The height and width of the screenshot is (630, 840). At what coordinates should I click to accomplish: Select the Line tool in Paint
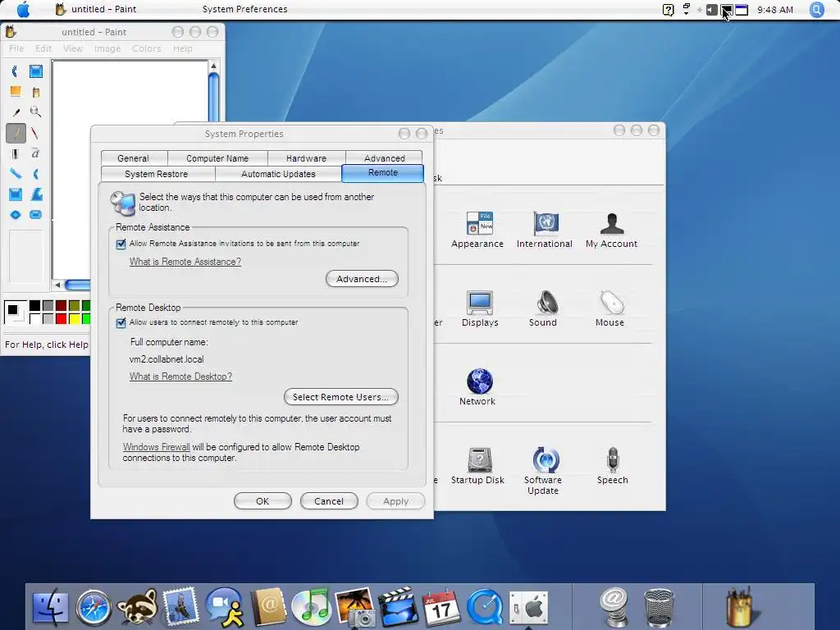point(15,174)
